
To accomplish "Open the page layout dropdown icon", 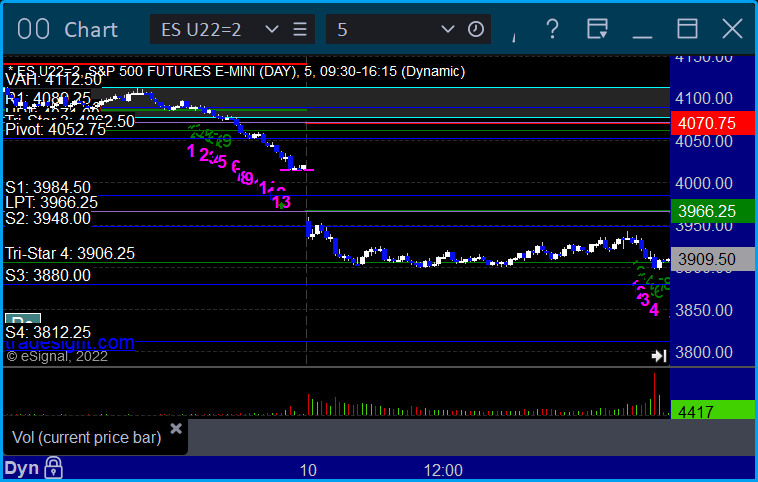I will 597,29.
